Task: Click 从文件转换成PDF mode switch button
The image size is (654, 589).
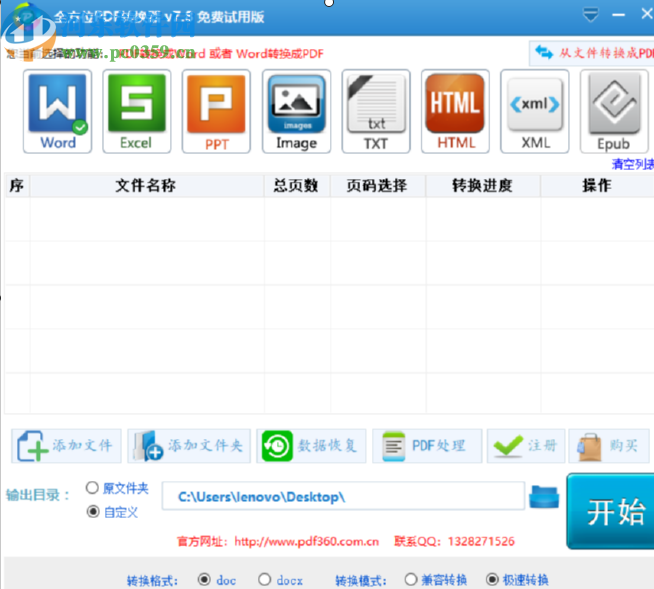Action: tap(592, 53)
